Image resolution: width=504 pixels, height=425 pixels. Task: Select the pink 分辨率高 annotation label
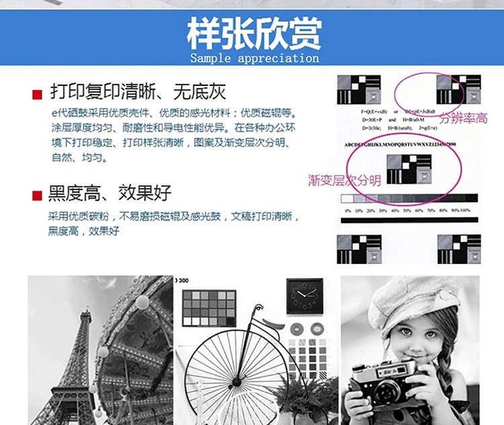pyautogui.click(x=464, y=118)
